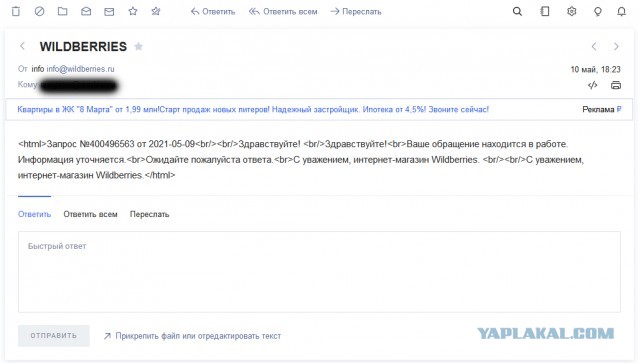Delete the email with trash icon
The image size is (640, 363).
click(x=16, y=11)
